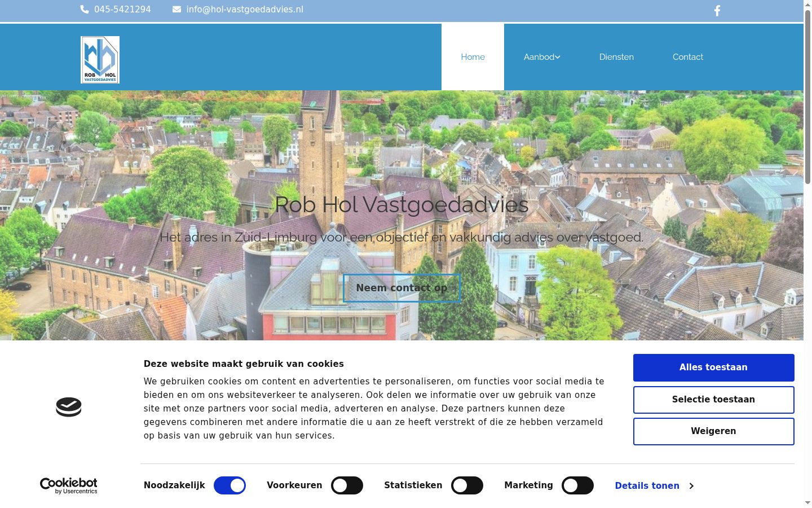Open the Details tonen link
Screen dimensions: 812x508
click(x=647, y=486)
